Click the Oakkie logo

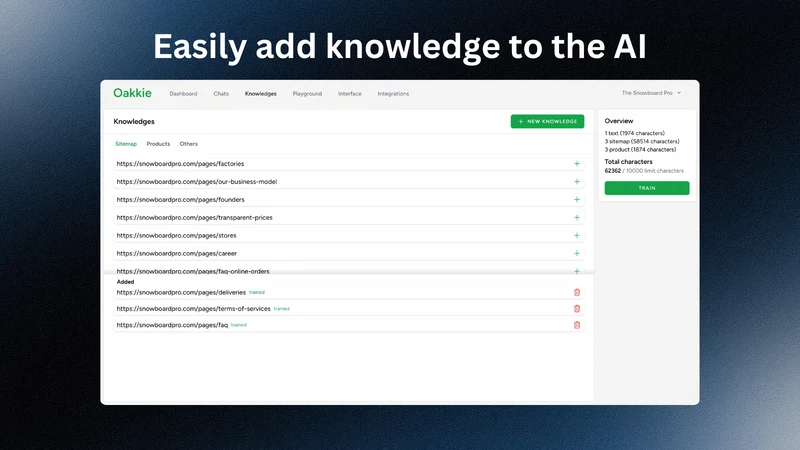click(x=132, y=93)
